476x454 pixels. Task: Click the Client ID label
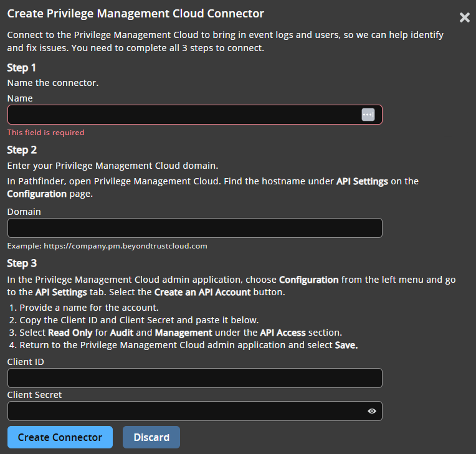(26, 362)
